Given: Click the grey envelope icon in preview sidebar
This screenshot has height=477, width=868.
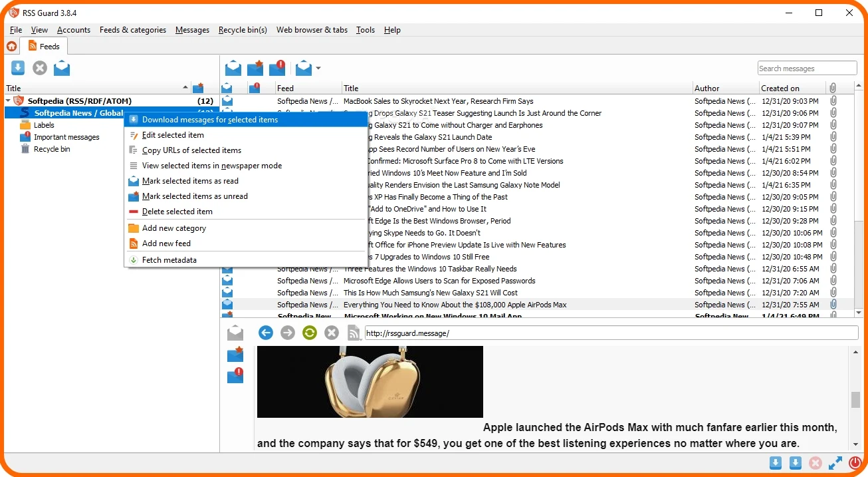Looking at the screenshot, I should (235, 333).
